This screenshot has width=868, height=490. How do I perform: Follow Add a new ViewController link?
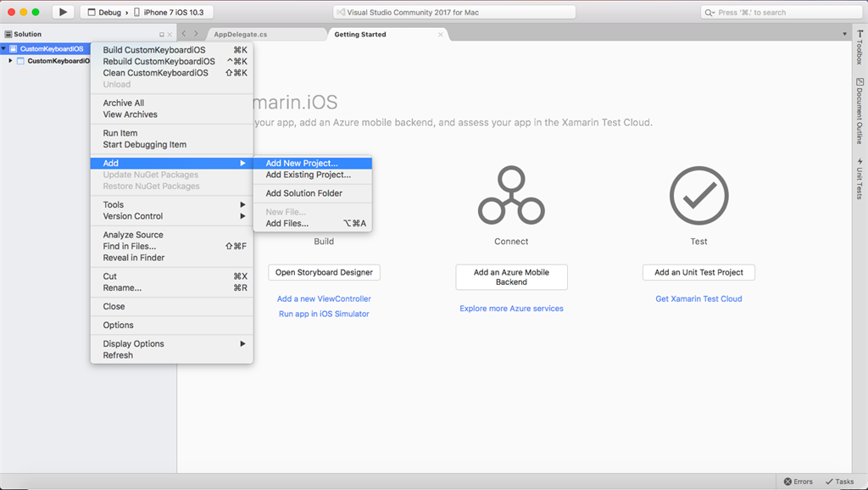click(324, 298)
